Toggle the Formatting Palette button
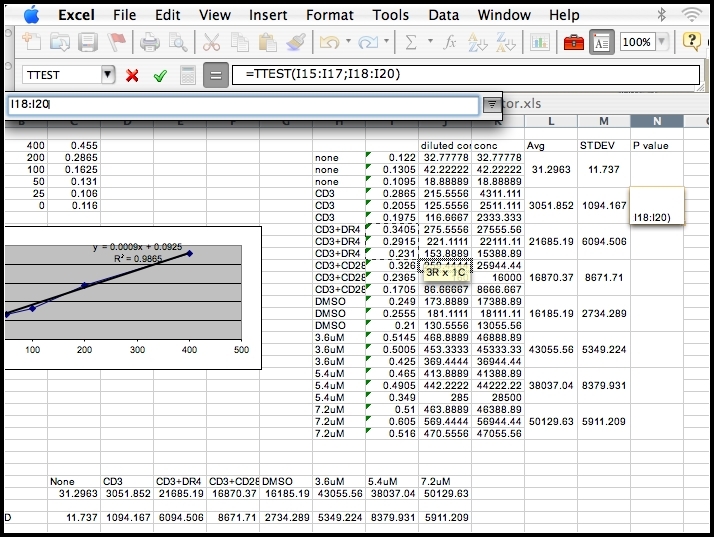This screenshot has height=537, width=714. click(602, 42)
